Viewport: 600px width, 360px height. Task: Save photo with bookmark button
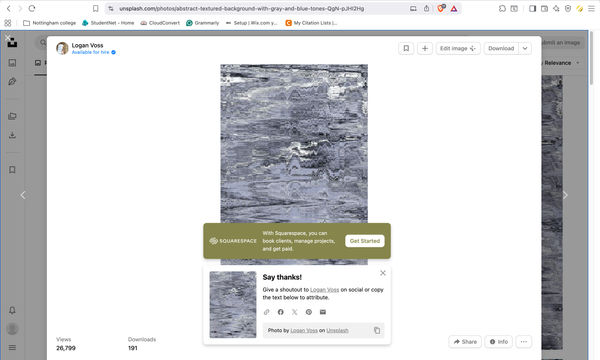(406, 48)
